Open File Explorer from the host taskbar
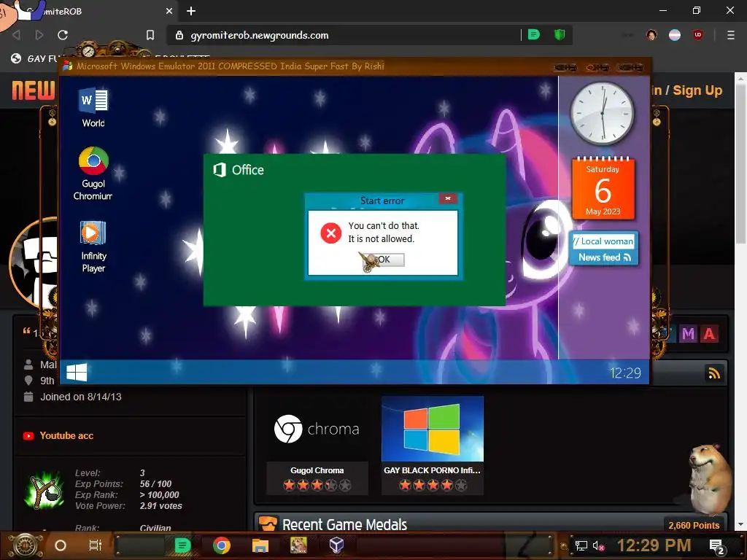This screenshot has width=747, height=560. (260, 545)
